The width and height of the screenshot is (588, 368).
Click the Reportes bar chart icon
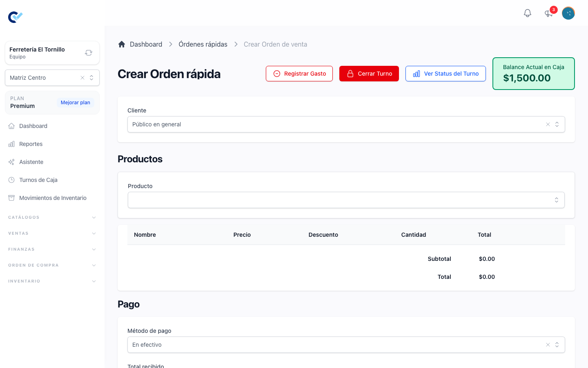click(11, 144)
